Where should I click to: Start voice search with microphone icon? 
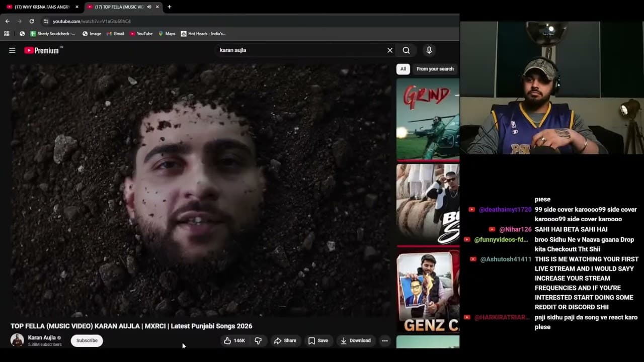click(429, 50)
